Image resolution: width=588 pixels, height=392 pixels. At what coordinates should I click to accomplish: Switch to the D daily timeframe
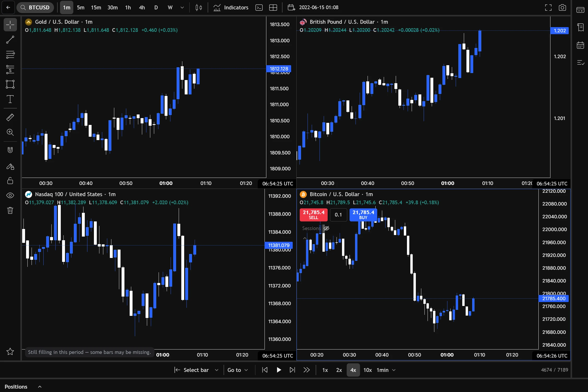[x=156, y=7]
